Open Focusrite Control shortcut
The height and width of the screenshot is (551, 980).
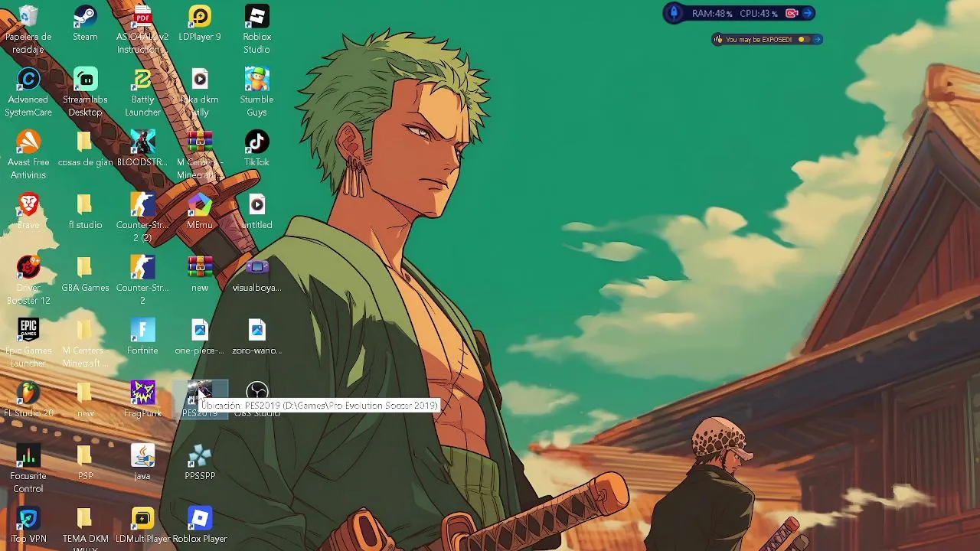coord(28,468)
